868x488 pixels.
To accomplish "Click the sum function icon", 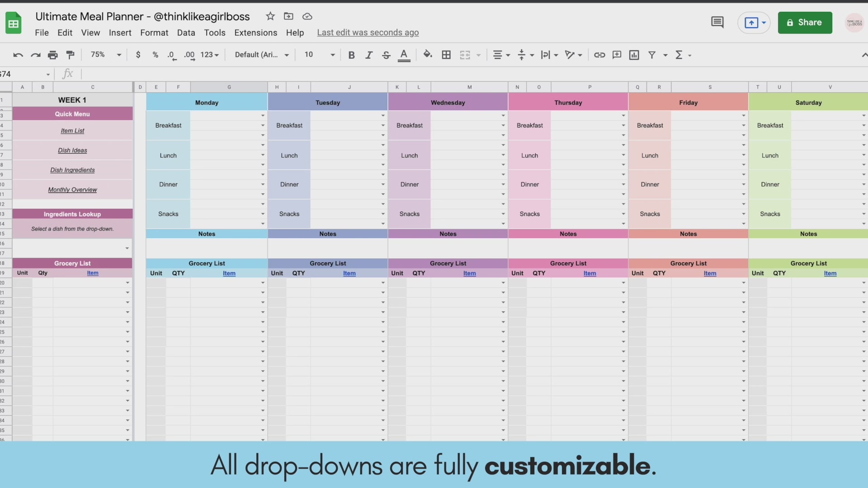I will pyautogui.click(x=679, y=54).
